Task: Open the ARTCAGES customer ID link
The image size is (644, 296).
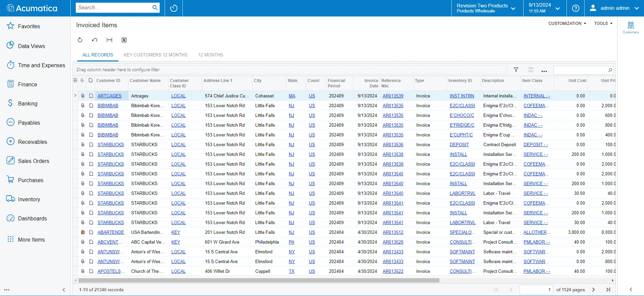Action: tap(109, 96)
